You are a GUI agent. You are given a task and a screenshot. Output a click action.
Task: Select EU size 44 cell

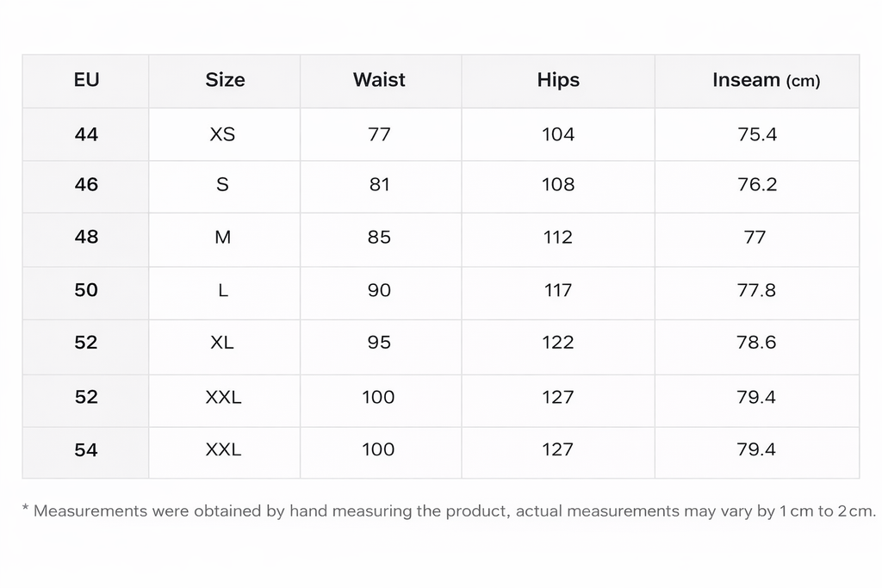86,134
